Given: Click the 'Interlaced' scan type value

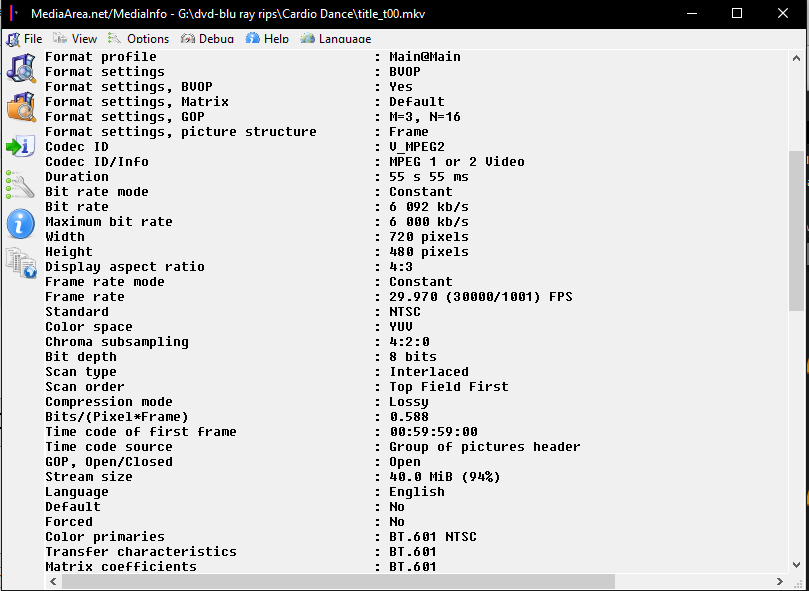Looking at the screenshot, I should click(x=429, y=372).
